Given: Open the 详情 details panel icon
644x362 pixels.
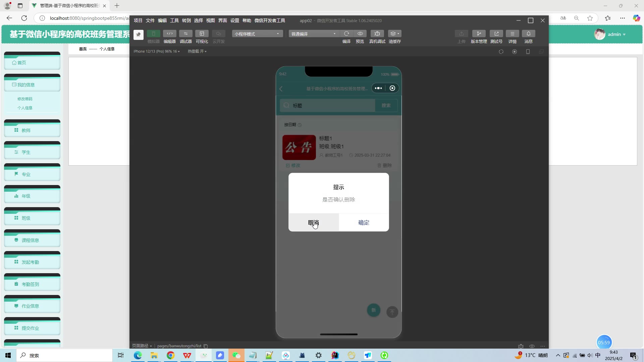Looking at the screenshot, I should 512,34.
